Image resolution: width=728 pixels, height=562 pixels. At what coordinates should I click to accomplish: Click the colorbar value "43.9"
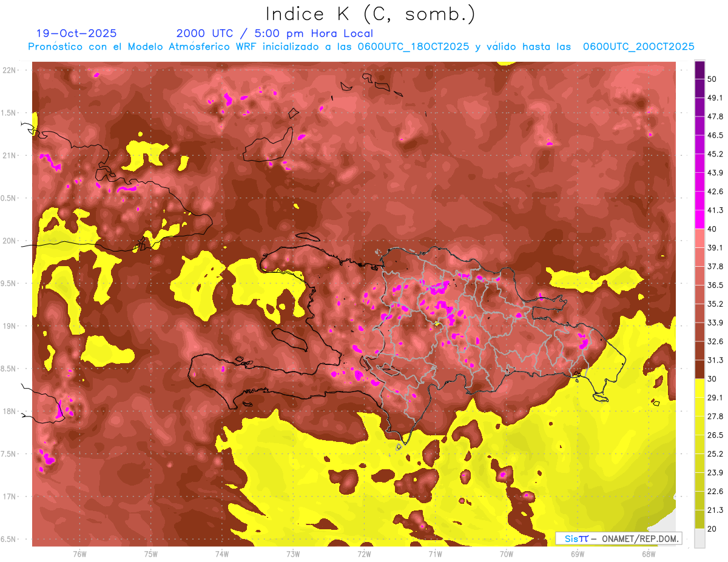click(715, 173)
